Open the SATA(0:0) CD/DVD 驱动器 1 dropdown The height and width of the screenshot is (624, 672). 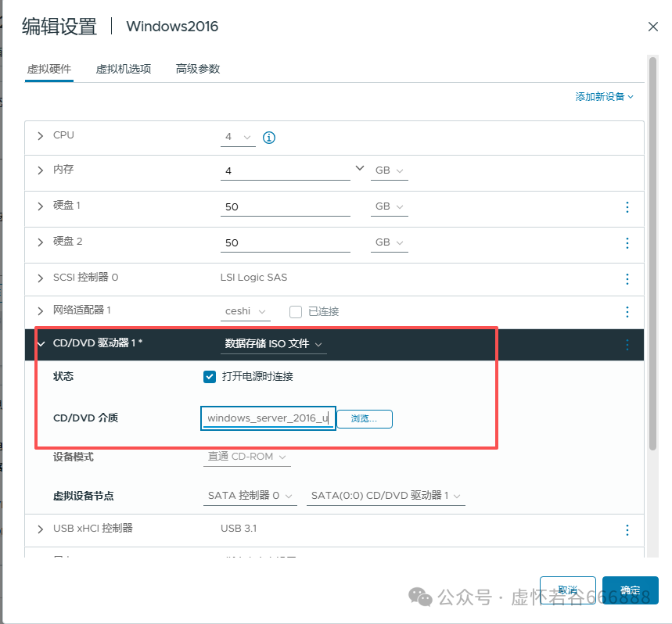(386, 496)
